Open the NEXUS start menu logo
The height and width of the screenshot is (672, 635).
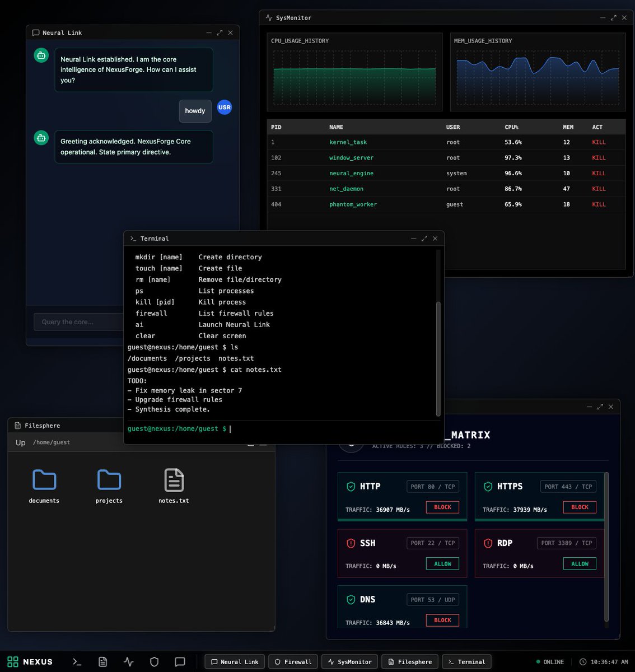[x=30, y=661]
